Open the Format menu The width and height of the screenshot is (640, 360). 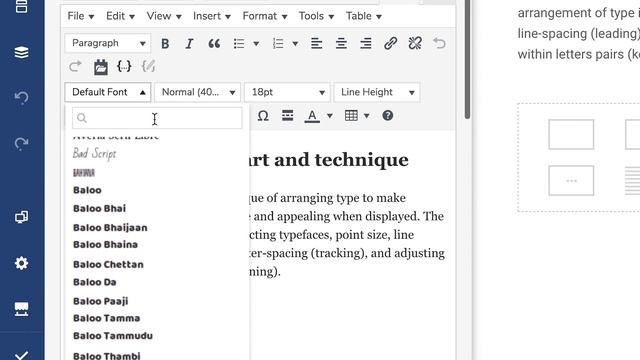coord(265,16)
